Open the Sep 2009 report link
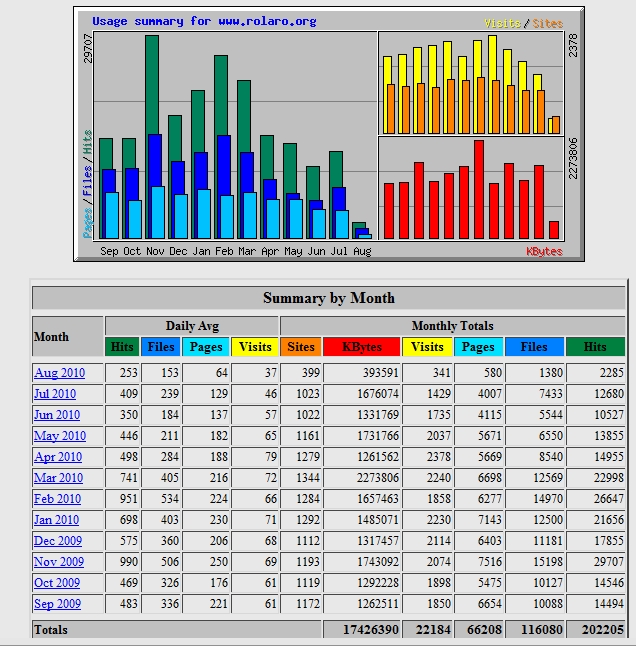Screen dimensions: 636x647 56,604
